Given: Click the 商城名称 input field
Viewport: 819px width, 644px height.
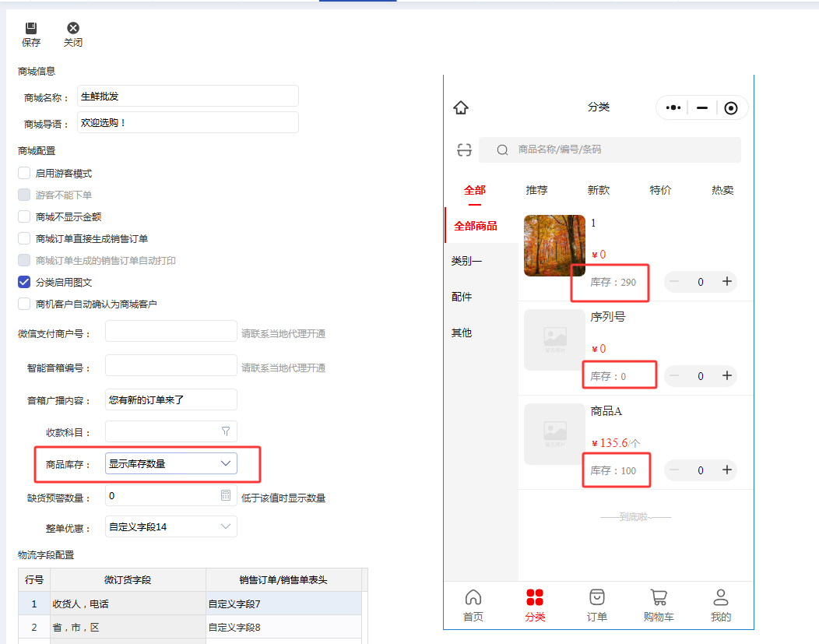Looking at the screenshot, I should coord(188,97).
